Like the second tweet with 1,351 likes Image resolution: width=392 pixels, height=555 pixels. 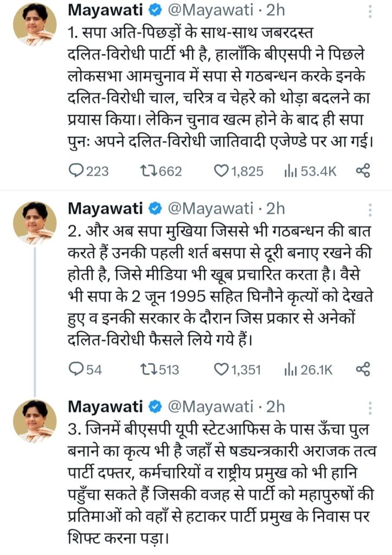pos(221,370)
